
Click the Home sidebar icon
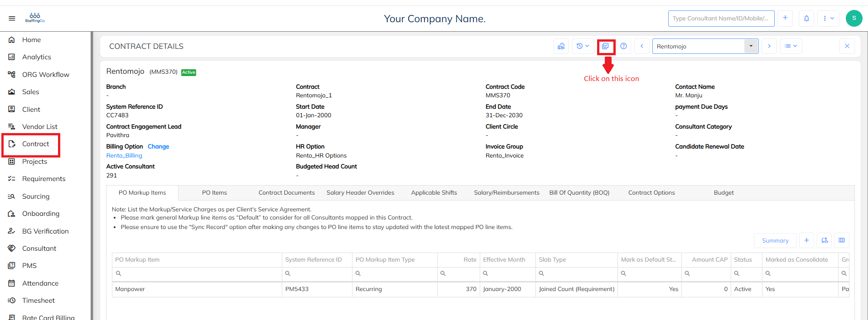tap(12, 40)
